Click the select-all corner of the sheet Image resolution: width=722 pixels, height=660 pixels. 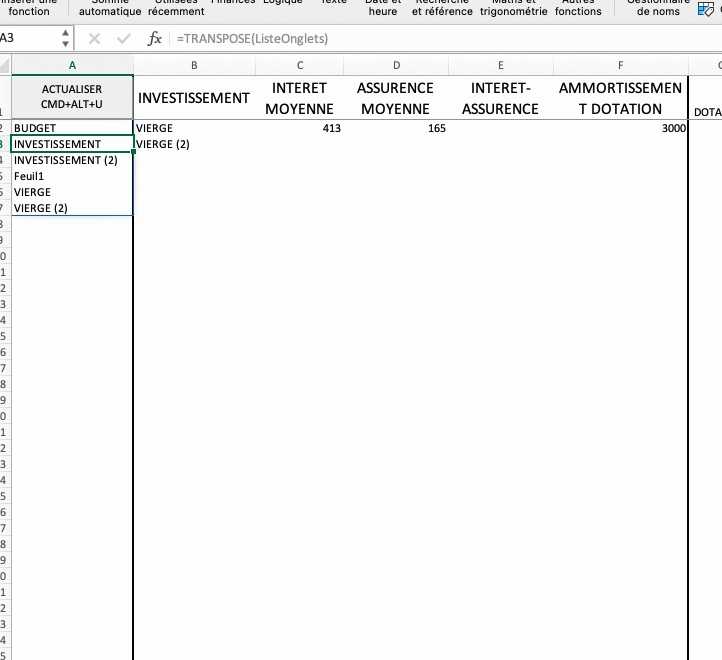point(5,65)
